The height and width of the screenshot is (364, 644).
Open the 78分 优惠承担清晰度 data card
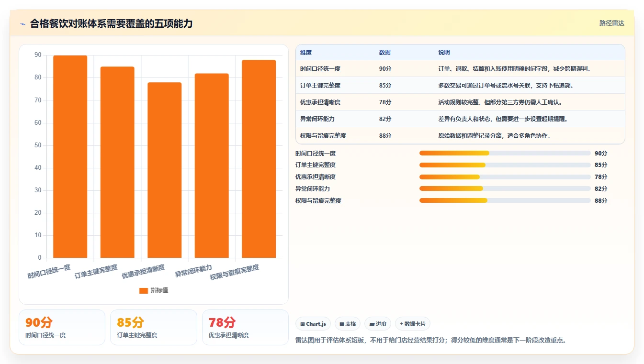pyautogui.click(x=245, y=327)
